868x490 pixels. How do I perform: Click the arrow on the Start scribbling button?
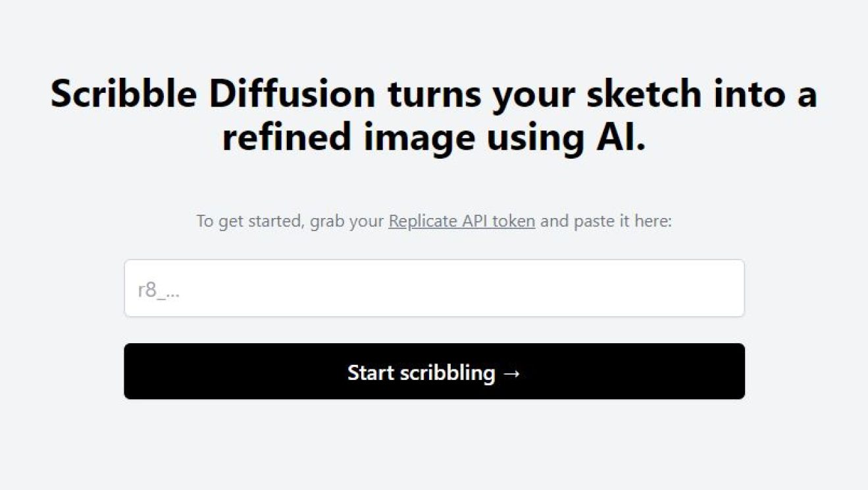[x=513, y=372]
